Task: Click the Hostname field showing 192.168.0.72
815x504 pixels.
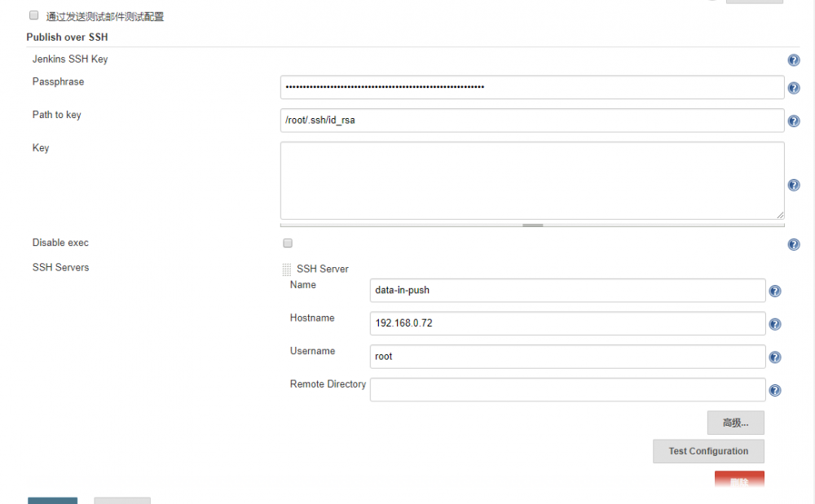Action: 568,323
